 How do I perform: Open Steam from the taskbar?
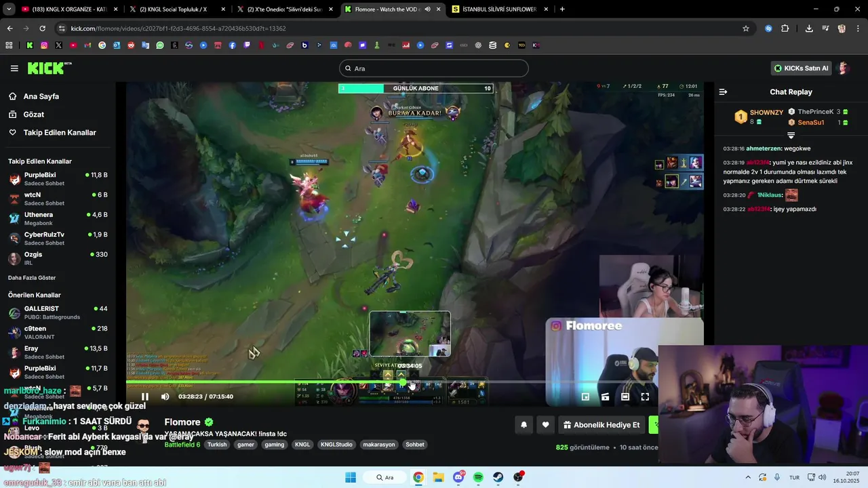tap(498, 477)
